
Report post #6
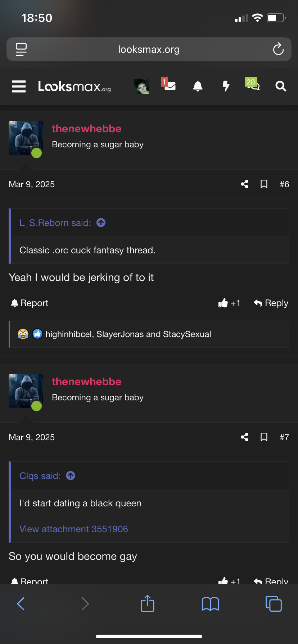click(x=30, y=303)
